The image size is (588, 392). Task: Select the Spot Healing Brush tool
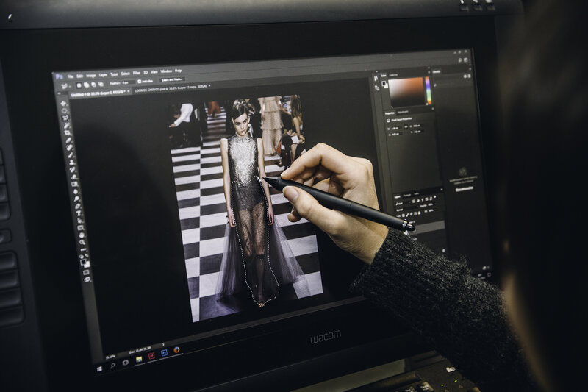click(x=69, y=147)
